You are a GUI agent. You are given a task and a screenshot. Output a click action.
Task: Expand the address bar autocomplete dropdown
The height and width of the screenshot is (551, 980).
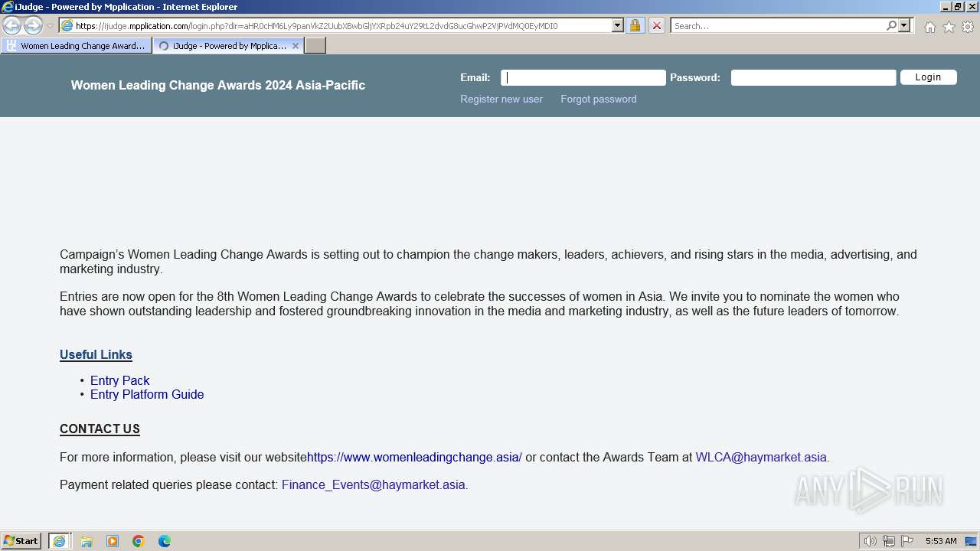pyautogui.click(x=618, y=25)
